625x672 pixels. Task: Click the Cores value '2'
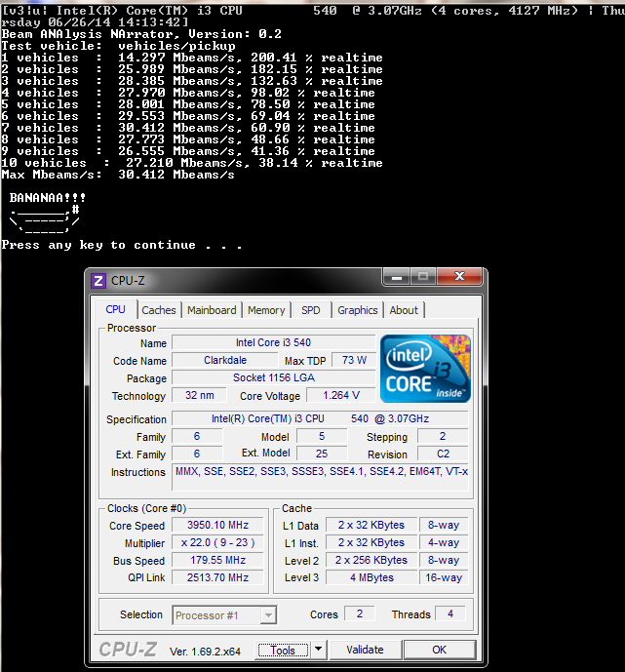[x=360, y=613]
